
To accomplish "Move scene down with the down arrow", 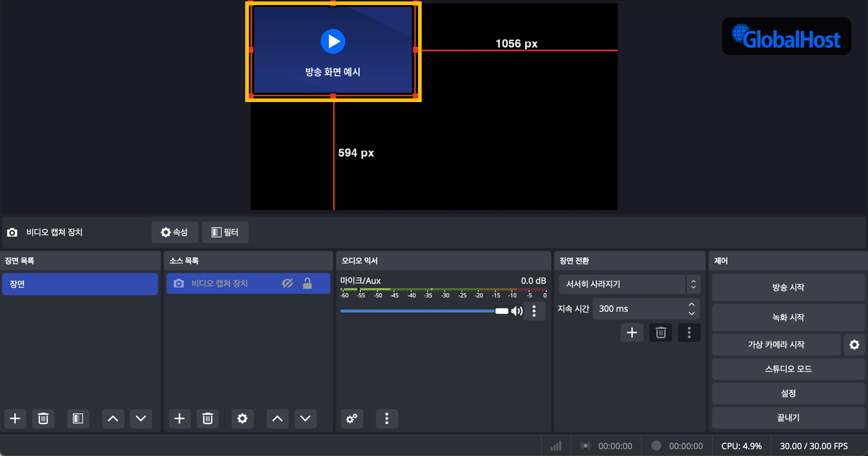I will pos(140,418).
